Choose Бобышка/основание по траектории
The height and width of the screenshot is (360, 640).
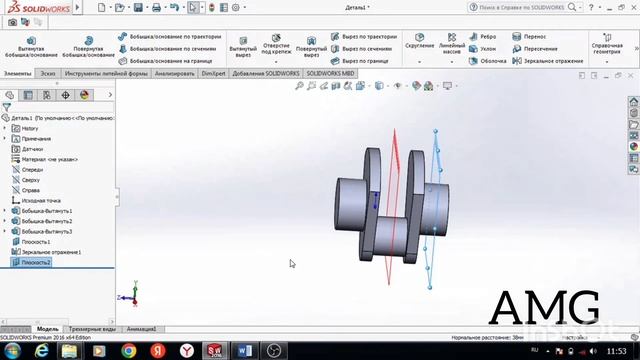pyautogui.click(x=170, y=37)
